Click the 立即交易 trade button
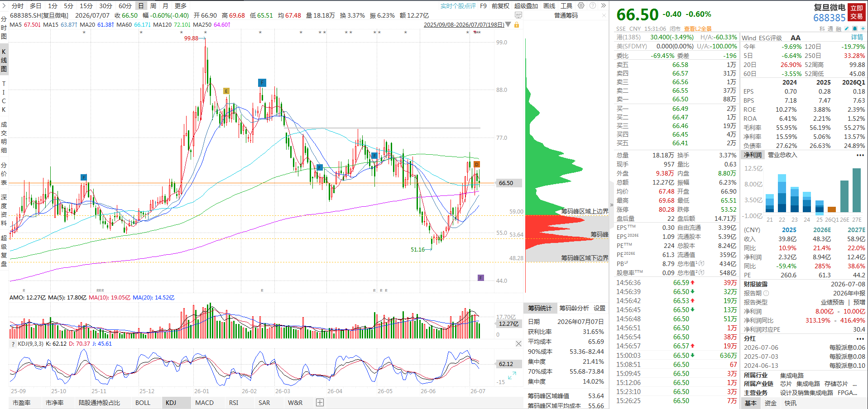 [856, 12]
